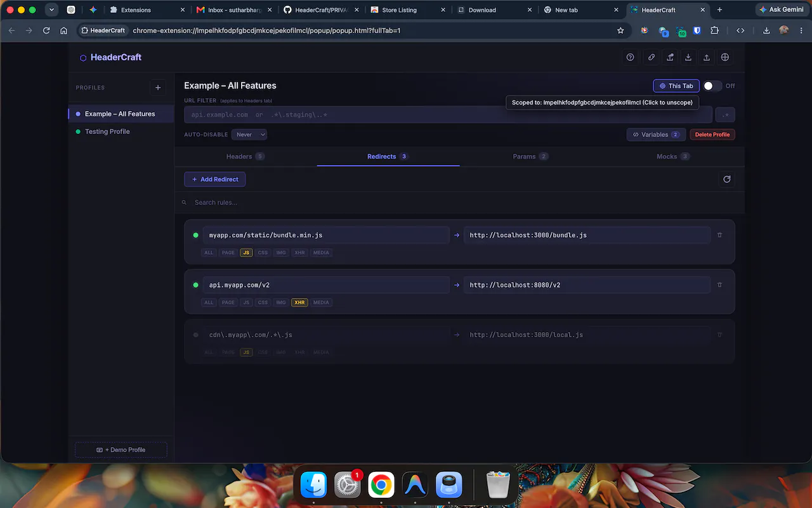Toggle the profile On/Off switch
Viewport: 812px width, 508px height.
(x=712, y=86)
